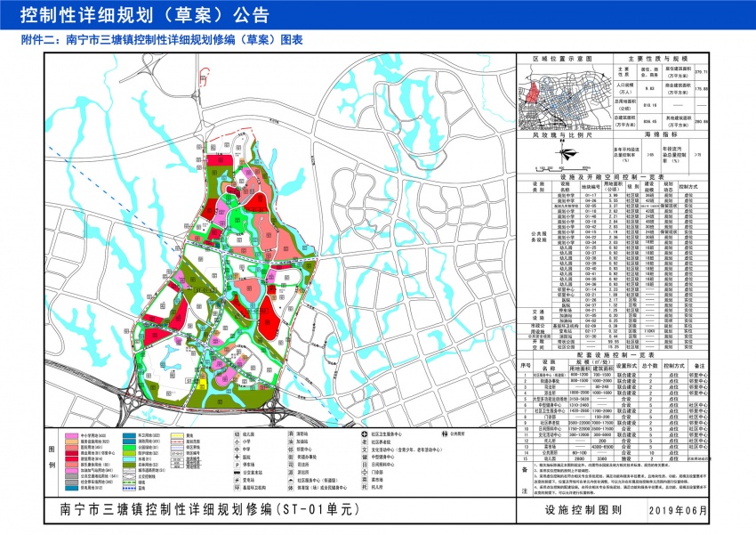
Task: Click the 设置形式 column header
Action: pos(625,366)
